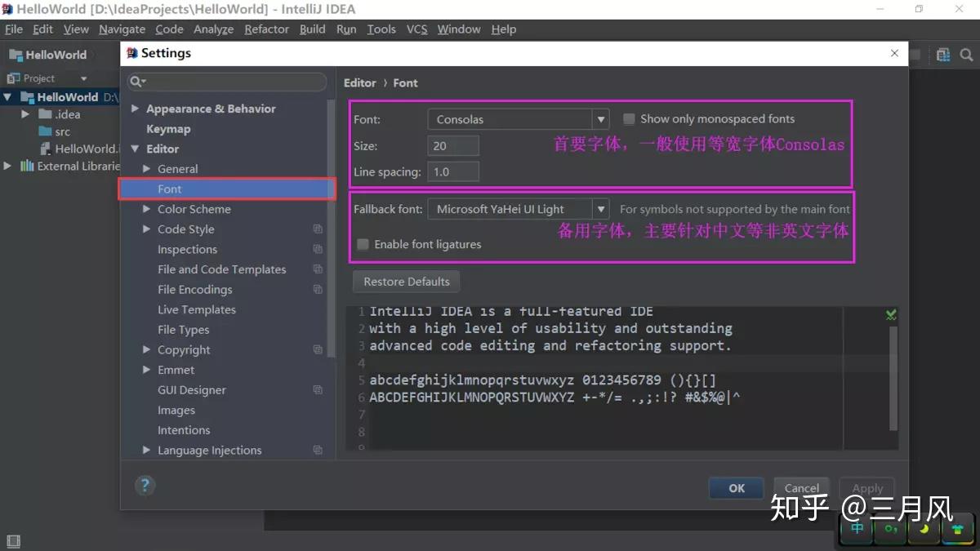Click the Project Structure icon top right
Screen dimensions: 980x551
click(x=943, y=54)
